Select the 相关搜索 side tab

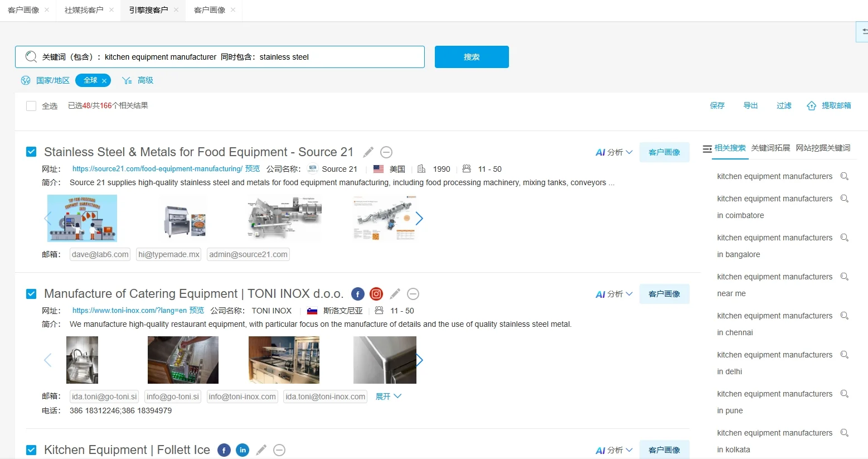coord(730,148)
